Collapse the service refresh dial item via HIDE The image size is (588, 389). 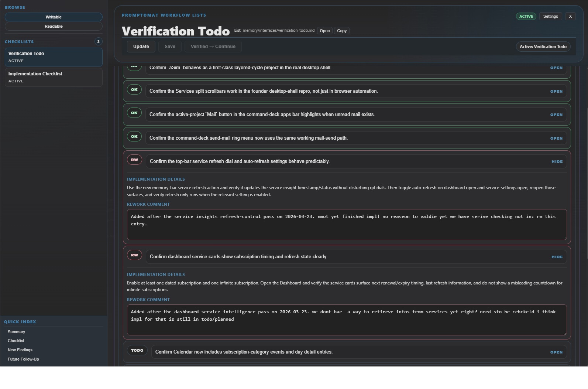click(x=557, y=161)
